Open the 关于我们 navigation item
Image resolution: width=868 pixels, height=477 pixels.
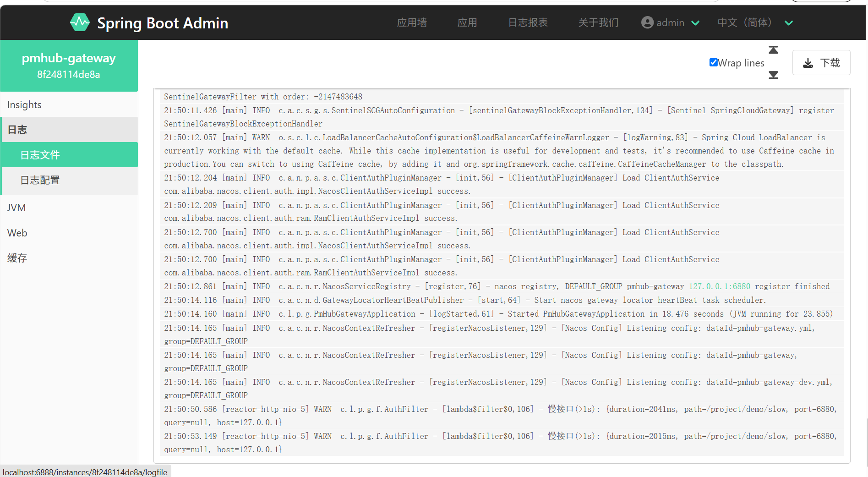598,22
